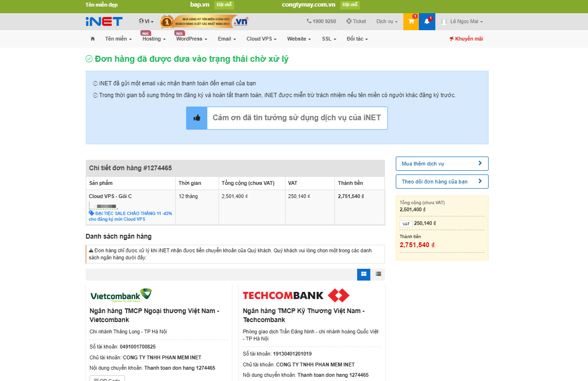Click the .vn award banner image
The image size is (588, 381).
[204, 21]
